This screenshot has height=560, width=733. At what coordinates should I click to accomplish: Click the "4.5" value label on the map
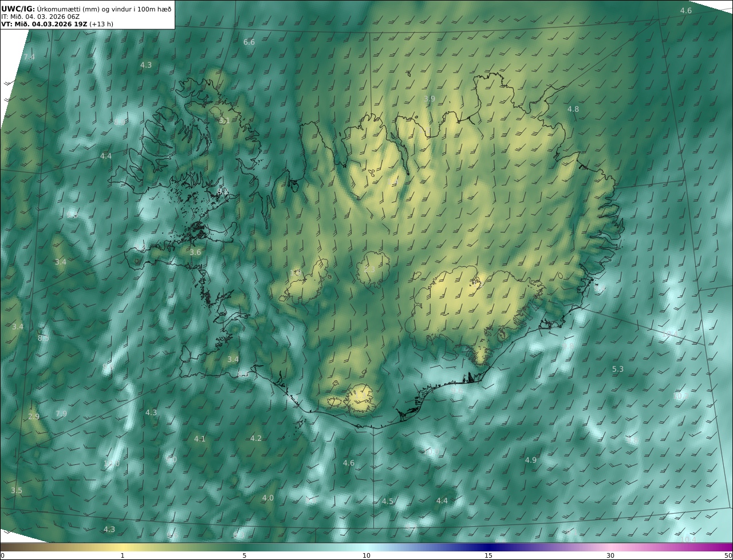click(x=388, y=502)
